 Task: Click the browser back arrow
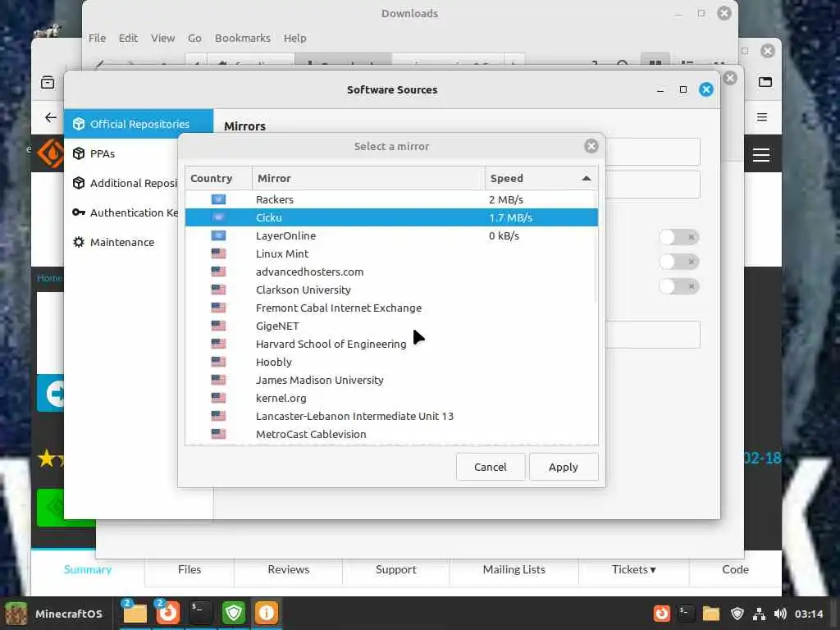click(51, 117)
